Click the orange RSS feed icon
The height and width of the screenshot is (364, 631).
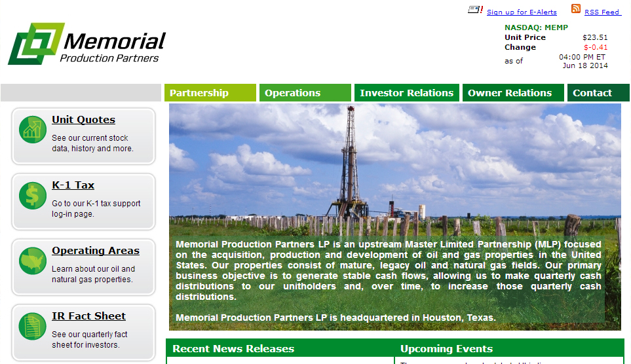[x=575, y=9]
